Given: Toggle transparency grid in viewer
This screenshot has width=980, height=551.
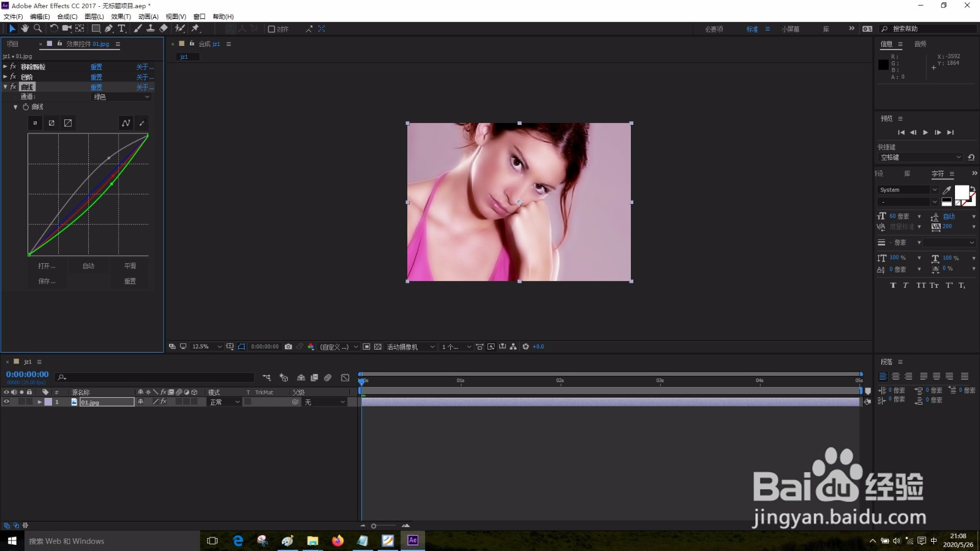Looking at the screenshot, I should 378,347.
